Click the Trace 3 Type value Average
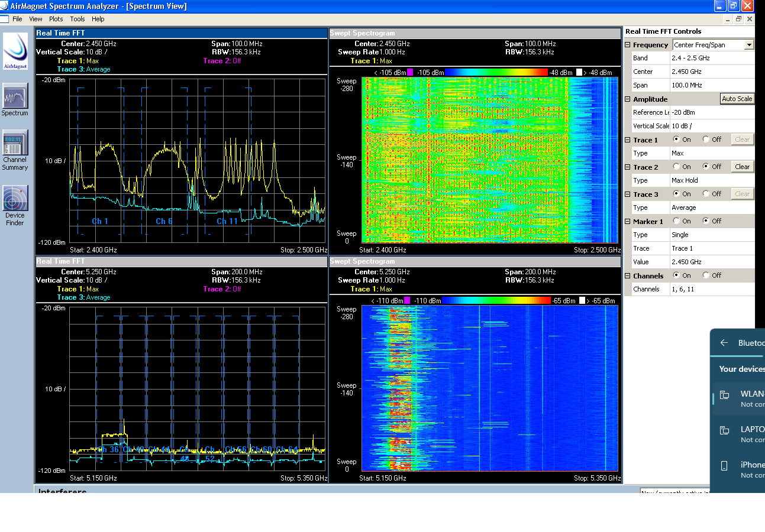 pos(712,207)
